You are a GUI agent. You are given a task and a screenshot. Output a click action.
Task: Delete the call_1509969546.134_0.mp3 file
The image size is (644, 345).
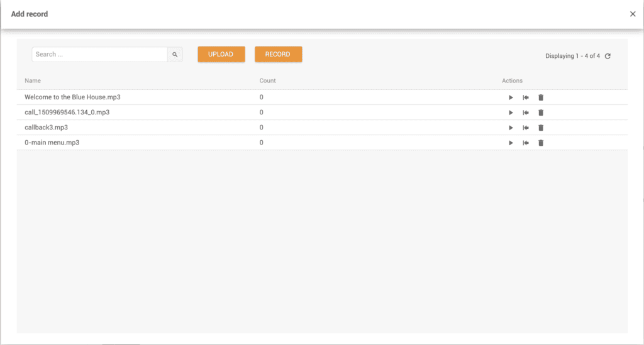coord(541,112)
